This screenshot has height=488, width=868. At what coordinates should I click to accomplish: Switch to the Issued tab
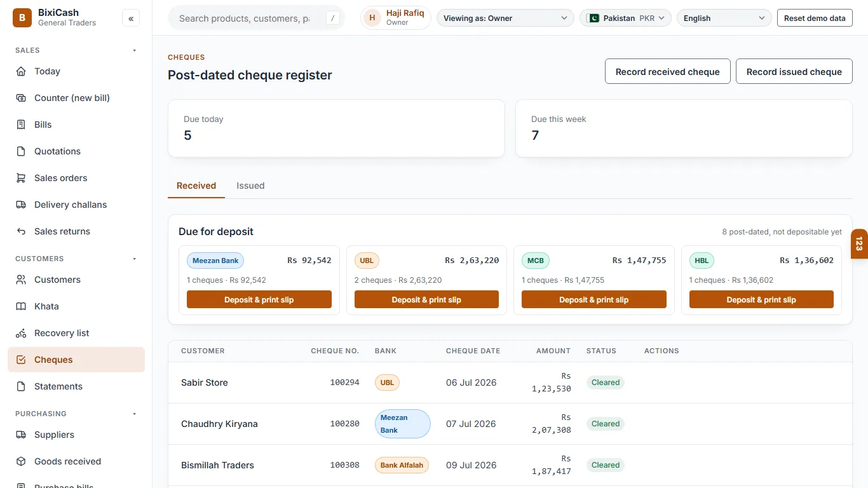250,186
